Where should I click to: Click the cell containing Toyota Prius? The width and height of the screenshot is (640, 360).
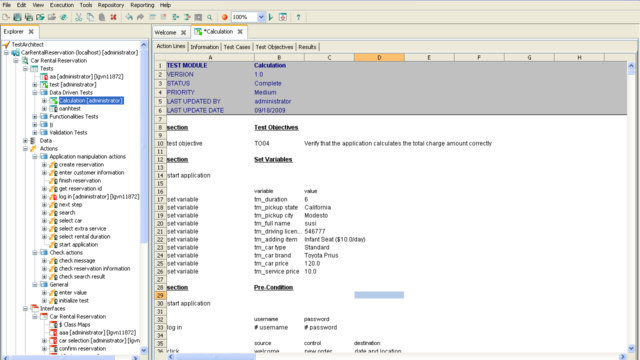[x=329, y=256]
